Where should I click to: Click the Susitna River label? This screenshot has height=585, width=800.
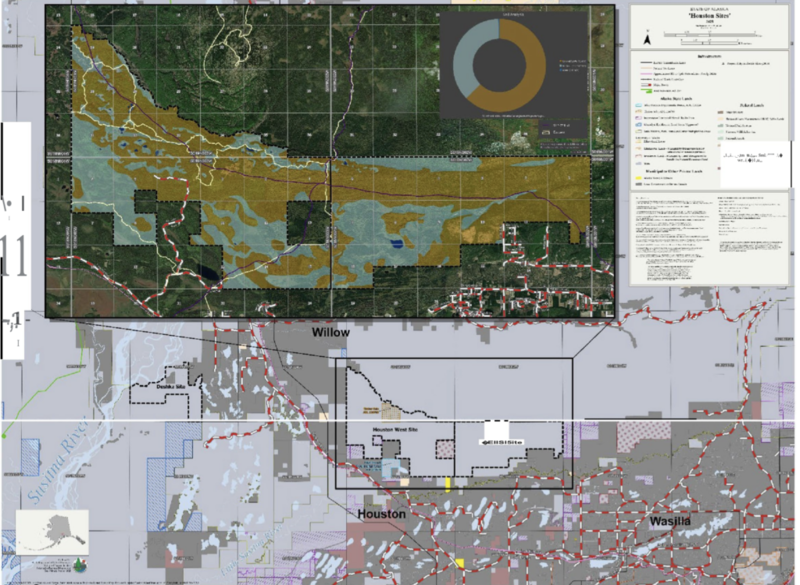point(57,461)
